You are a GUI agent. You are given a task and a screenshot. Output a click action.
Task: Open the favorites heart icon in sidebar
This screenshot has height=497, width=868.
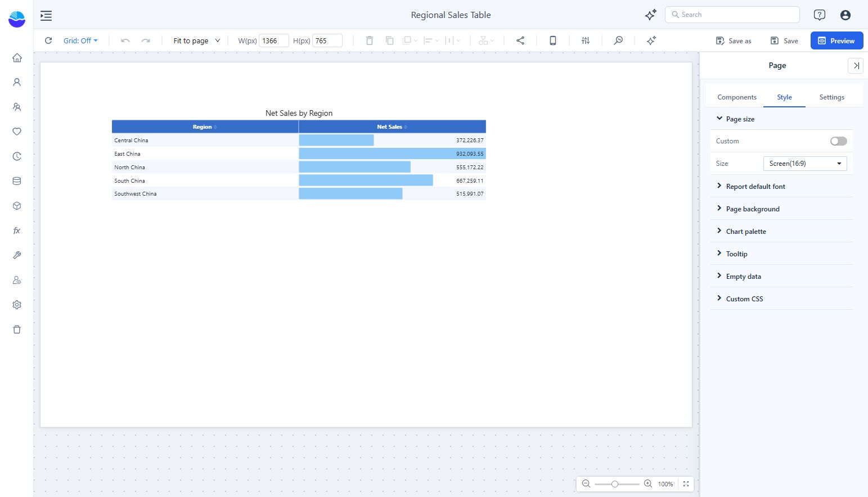tap(17, 132)
